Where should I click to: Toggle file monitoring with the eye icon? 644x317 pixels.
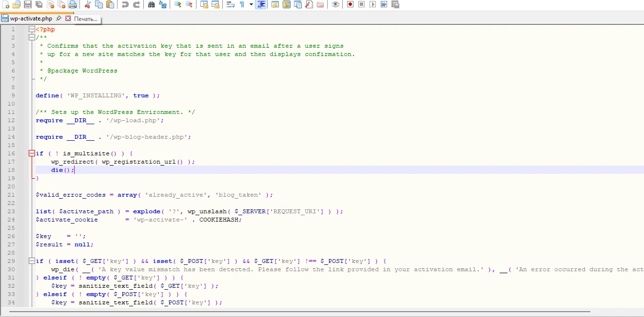pyautogui.click(x=335, y=4)
